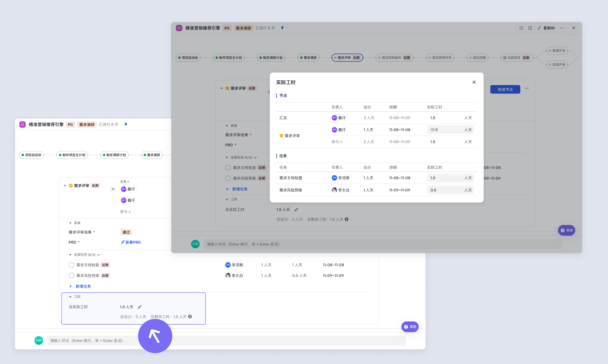608x364 pixels.
Task: Check the 需求风险预案 task circle in the left window
Action: [71, 276]
